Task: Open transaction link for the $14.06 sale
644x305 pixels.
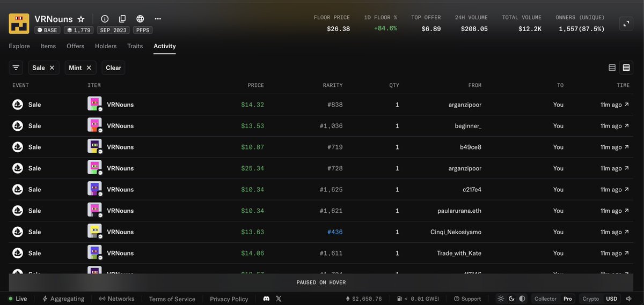Action: (x=627, y=253)
